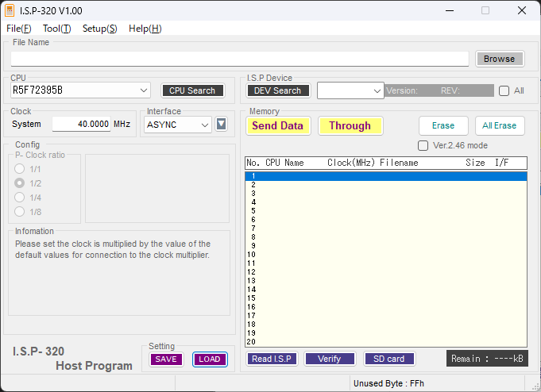This screenshot has height=392, width=541.
Task: Click the System clock MHz input field
Action: pos(81,124)
